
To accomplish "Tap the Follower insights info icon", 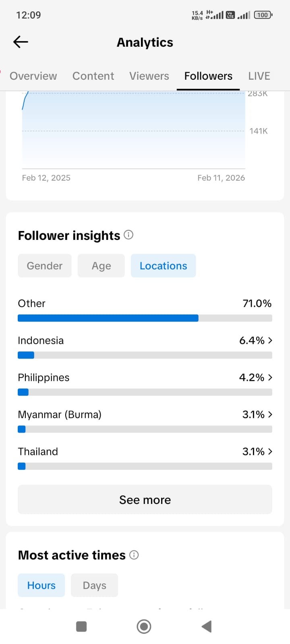I will click(x=128, y=235).
